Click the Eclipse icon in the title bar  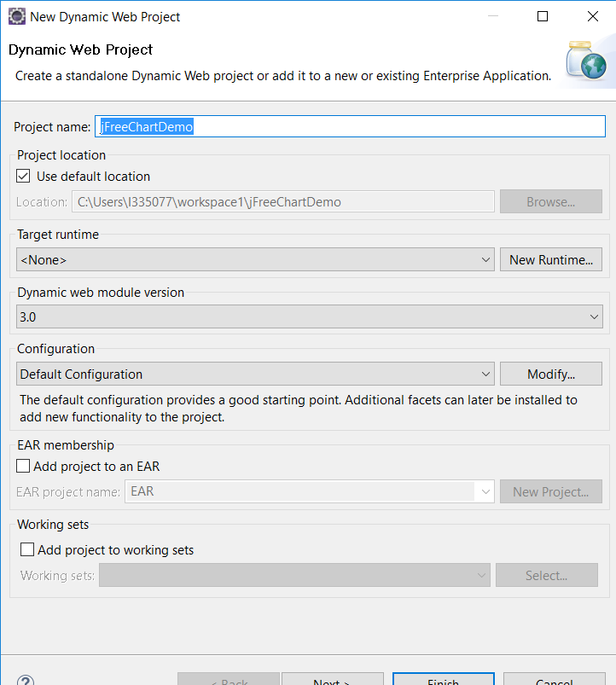(x=16, y=16)
